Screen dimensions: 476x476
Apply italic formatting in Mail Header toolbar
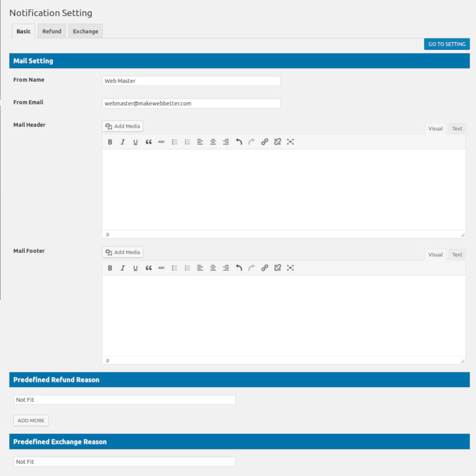tap(122, 141)
